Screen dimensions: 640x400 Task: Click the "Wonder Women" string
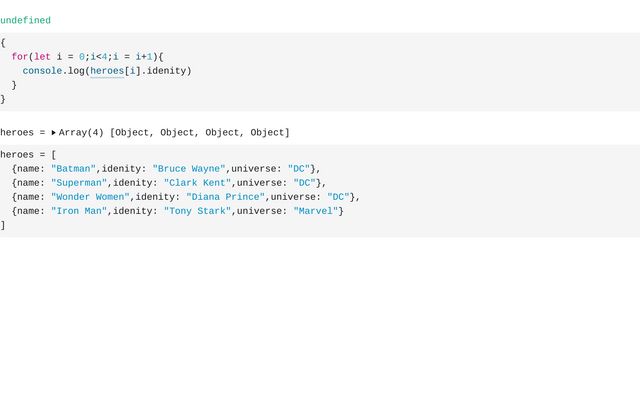pyautogui.click(x=90, y=197)
